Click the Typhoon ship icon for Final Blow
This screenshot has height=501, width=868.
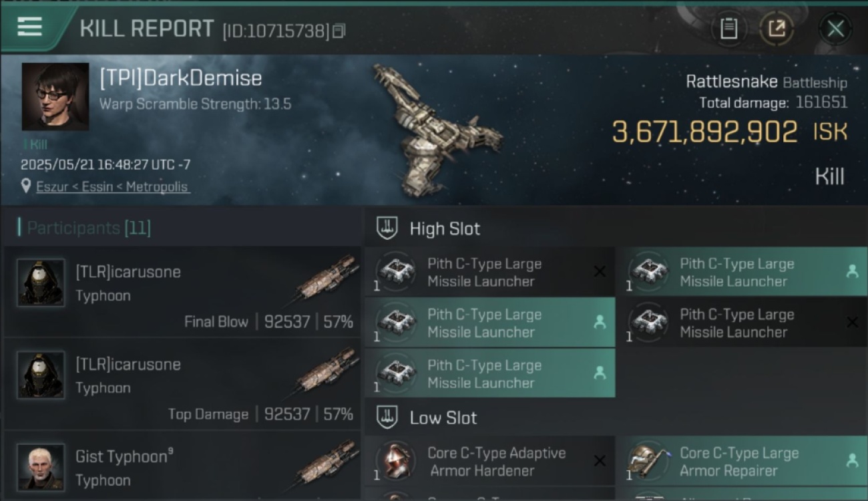327,275
